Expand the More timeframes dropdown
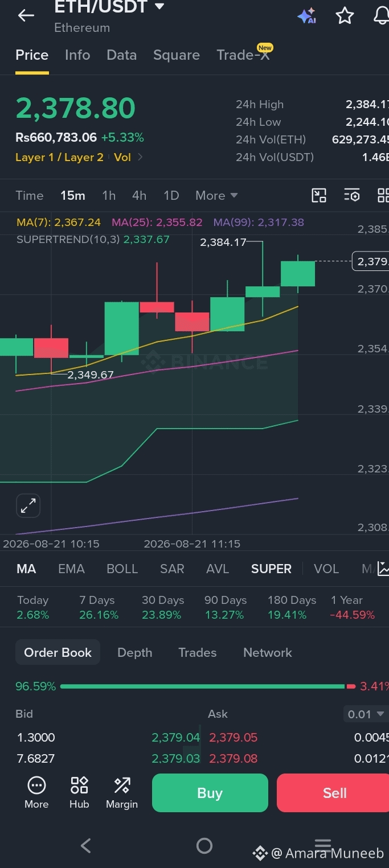Viewport: 389px width, 868px height. click(x=216, y=195)
